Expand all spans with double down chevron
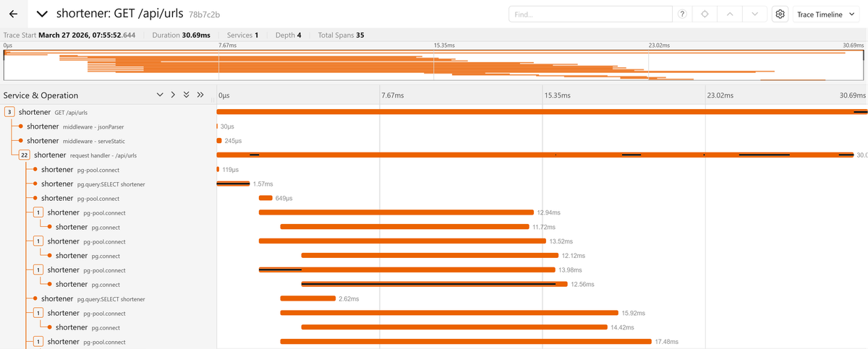This screenshot has width=868, height=349. pos(187,95)
